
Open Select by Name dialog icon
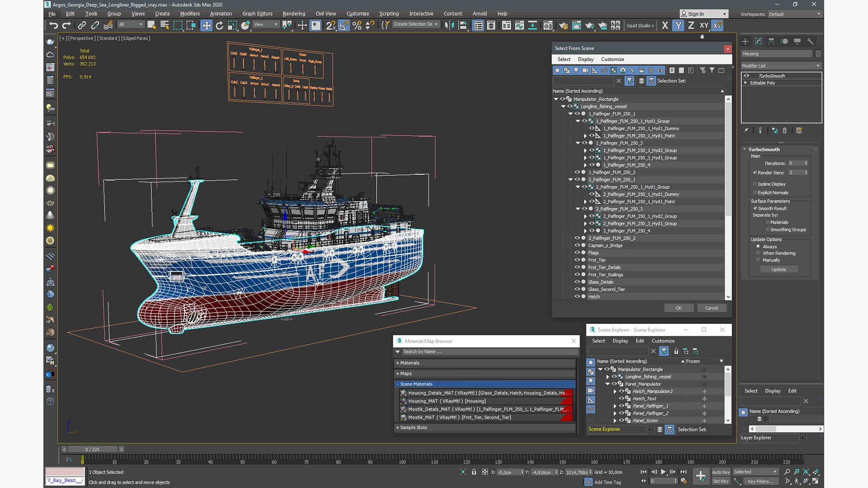coord(165,25)
